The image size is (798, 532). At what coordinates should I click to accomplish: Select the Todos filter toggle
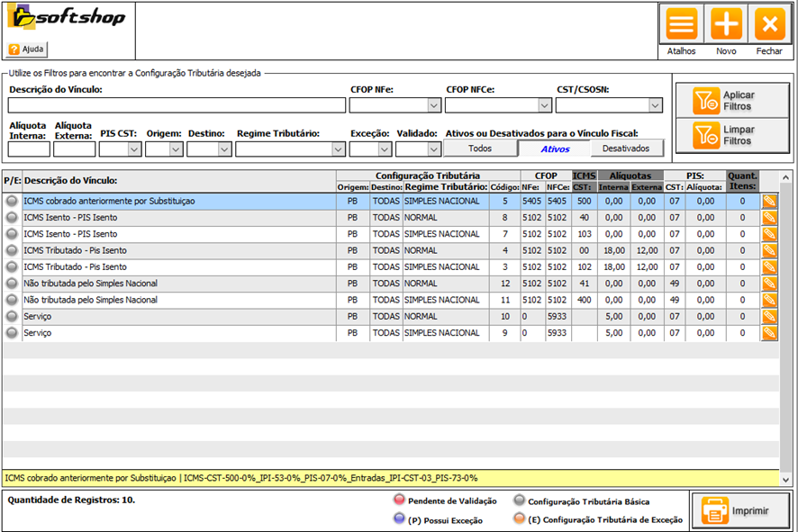click(x=480, y=149)
